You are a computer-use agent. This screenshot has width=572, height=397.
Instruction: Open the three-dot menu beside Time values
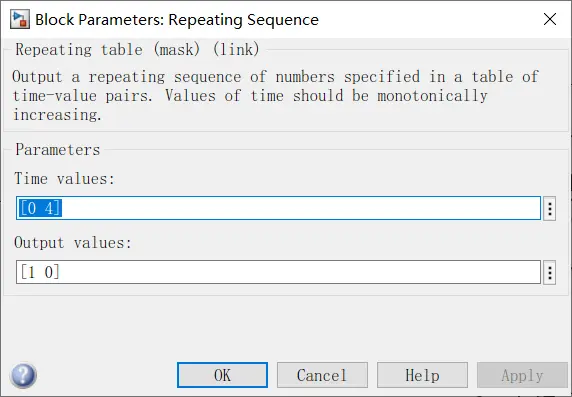click(x=549, y=208)
